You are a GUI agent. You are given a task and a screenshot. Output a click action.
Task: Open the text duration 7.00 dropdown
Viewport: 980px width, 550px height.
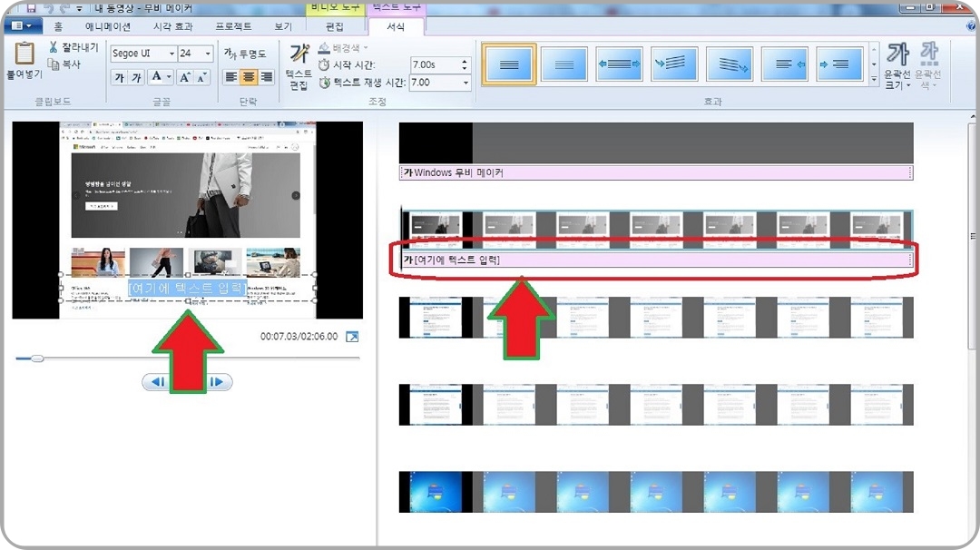465,83
